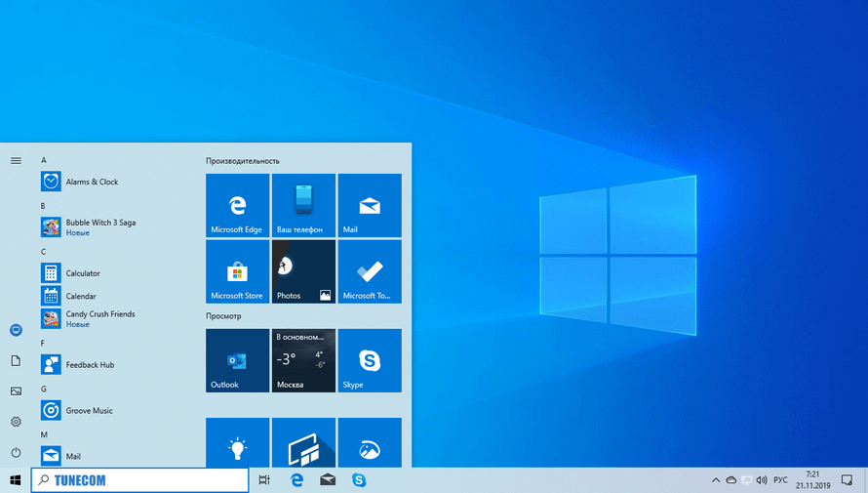Launch Calculator from the app list
Viewport: 868px width, 493px height.
82,273
